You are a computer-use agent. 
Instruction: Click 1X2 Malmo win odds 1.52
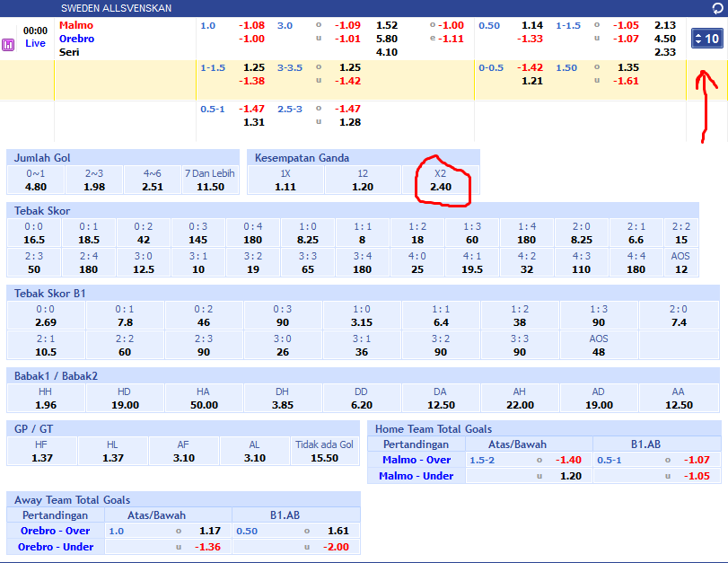pyautogui.click(x=387, y=25)
